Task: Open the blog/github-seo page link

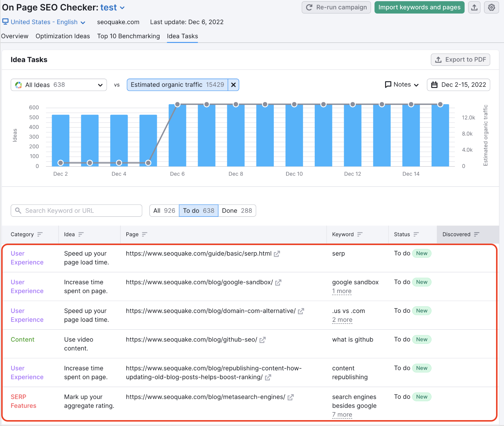Action: coord(191,340)
